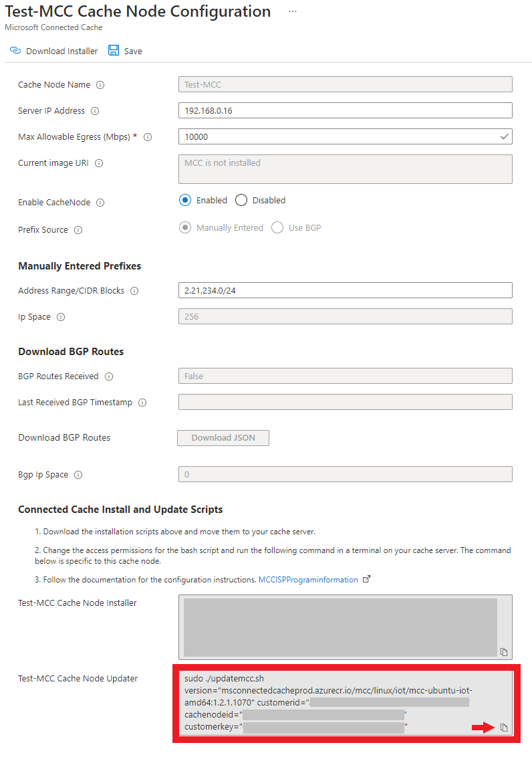Click info icon beside Cache Node Name
532x757 pixels.
[100, 85]
